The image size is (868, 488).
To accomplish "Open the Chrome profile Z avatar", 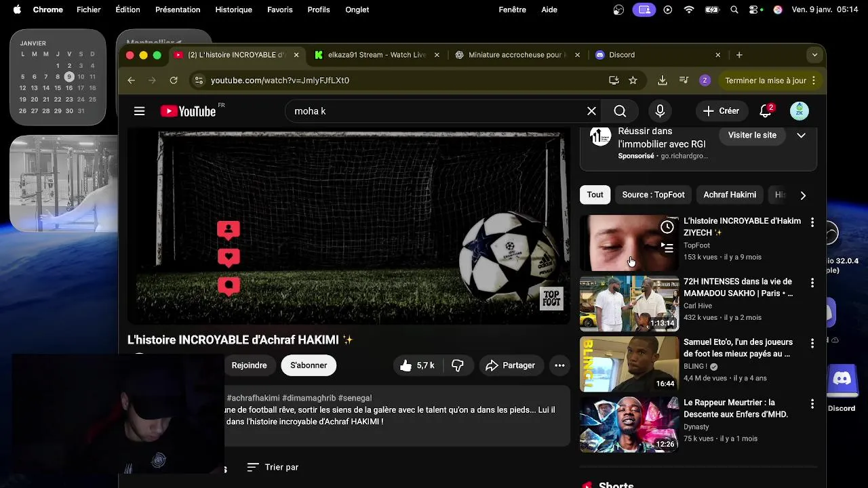I will (x=705, y=80).
